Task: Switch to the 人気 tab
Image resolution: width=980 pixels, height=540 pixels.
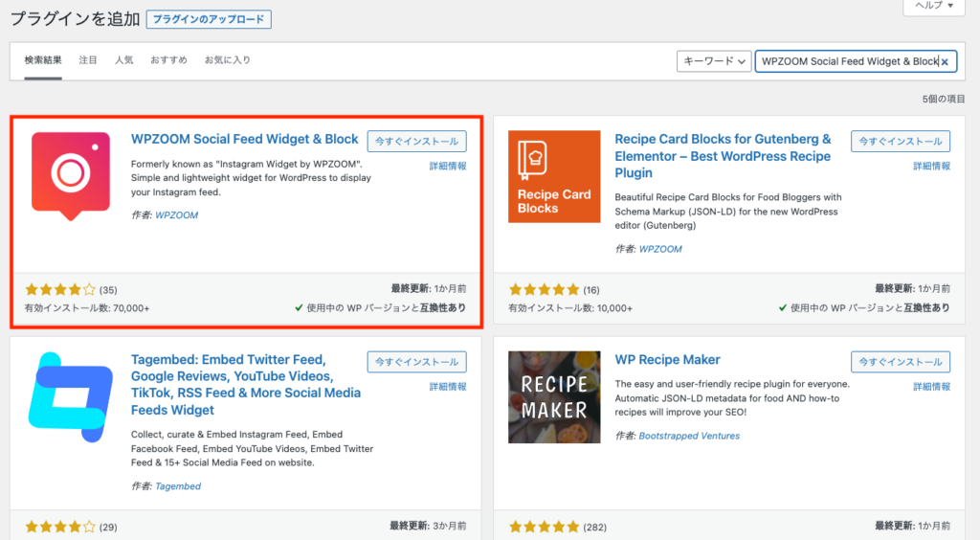Action: [124, 60]
